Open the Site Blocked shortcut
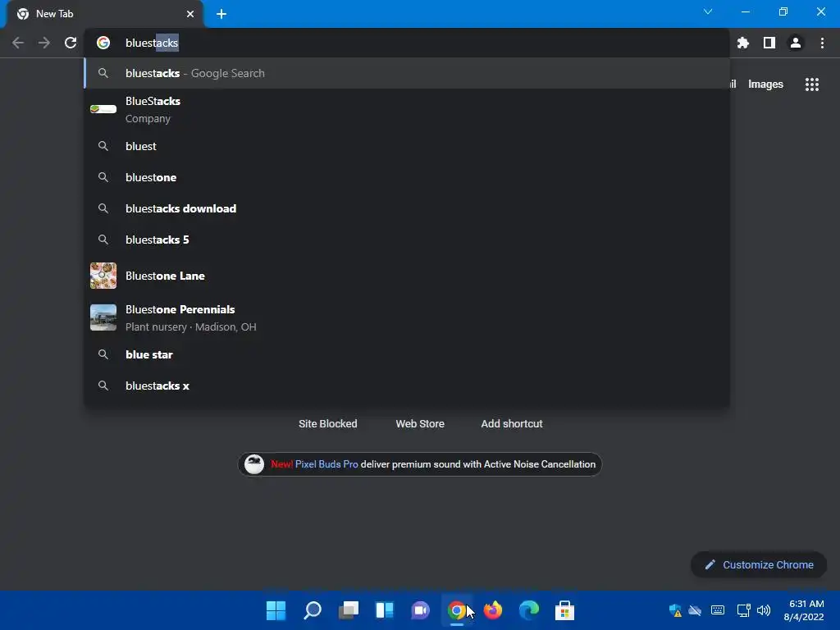 point(328,424)
